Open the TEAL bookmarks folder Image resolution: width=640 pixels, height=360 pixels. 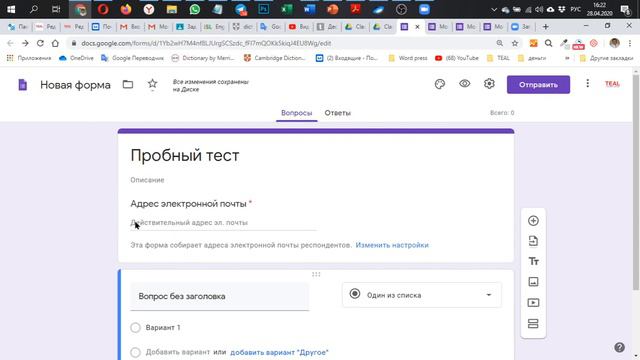(x=498, y=58)
